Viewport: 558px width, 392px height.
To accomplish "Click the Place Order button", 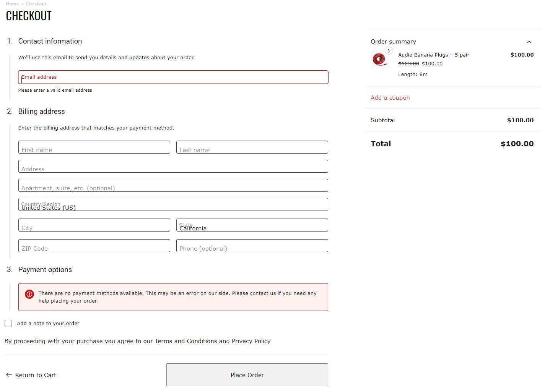I will [x=247, y=375].
